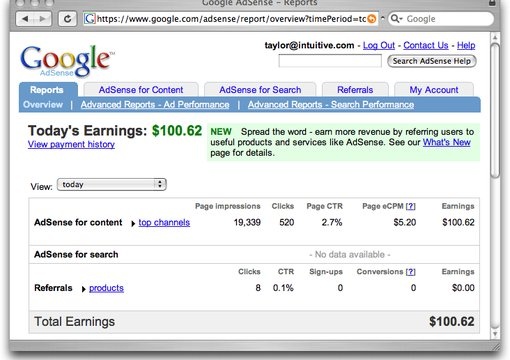Image resolution: width=510 pixels, height=360 pixels.
Task: Click the 19,339 page impressions value
Action: [247, 222]
